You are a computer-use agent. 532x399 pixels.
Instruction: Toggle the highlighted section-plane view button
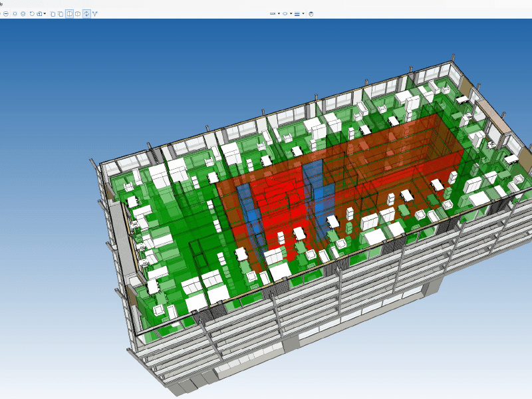(x=69, y=13)
